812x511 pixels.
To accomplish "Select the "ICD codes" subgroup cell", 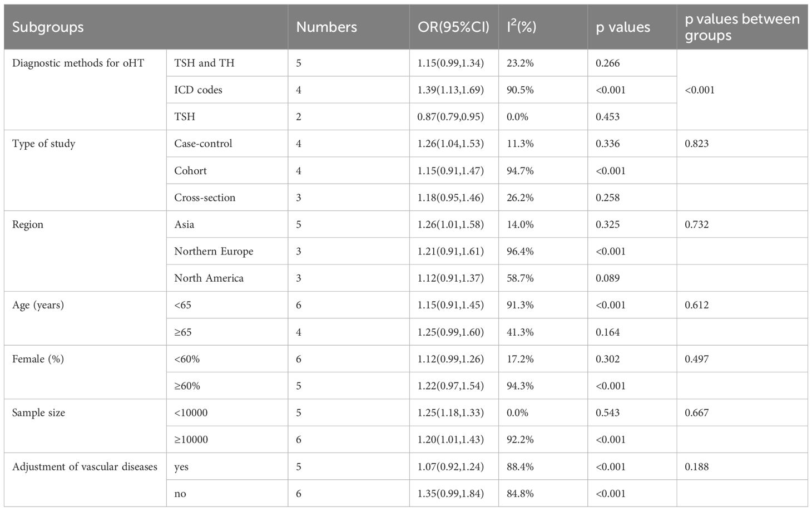I will tap(198, 90).
